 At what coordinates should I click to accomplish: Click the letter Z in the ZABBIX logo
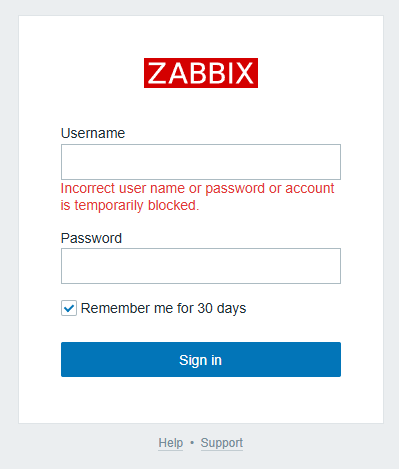tap(157, 73)
